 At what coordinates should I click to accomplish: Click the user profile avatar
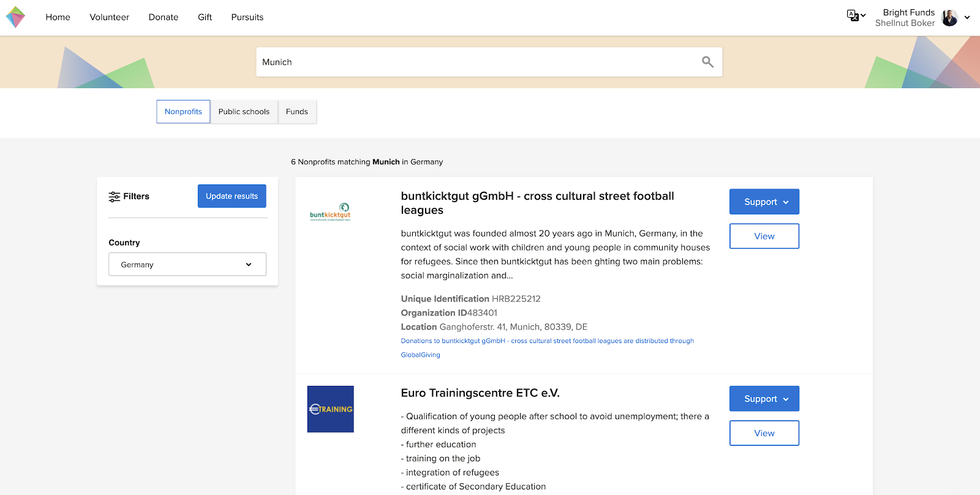pos(949,18)
